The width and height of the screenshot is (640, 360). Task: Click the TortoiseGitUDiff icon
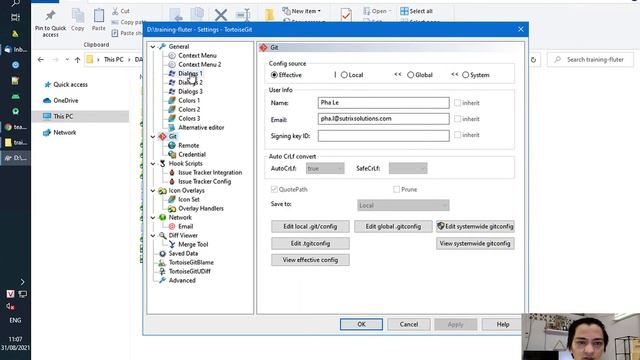click(x=162, y=271)
